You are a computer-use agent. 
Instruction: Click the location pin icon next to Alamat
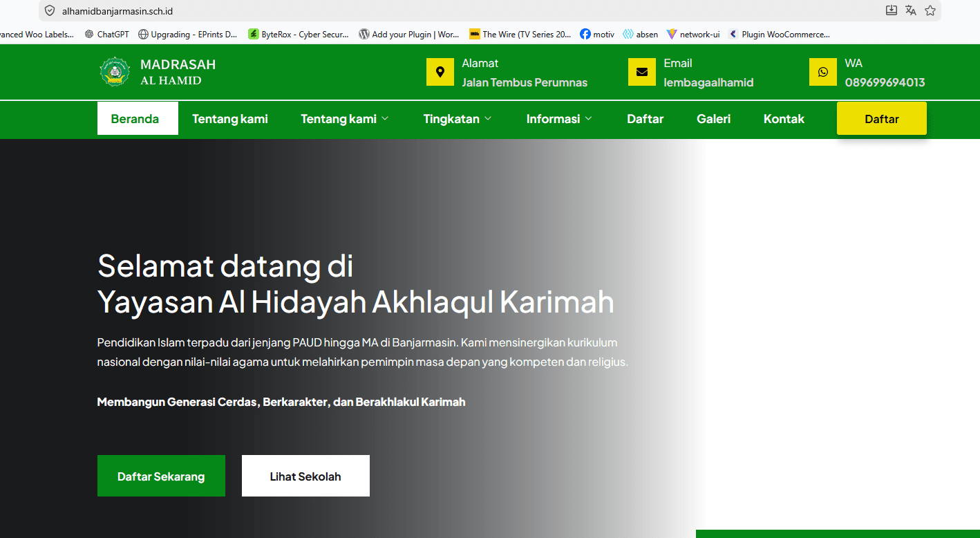pyautogui.click(x=440, y=72)
